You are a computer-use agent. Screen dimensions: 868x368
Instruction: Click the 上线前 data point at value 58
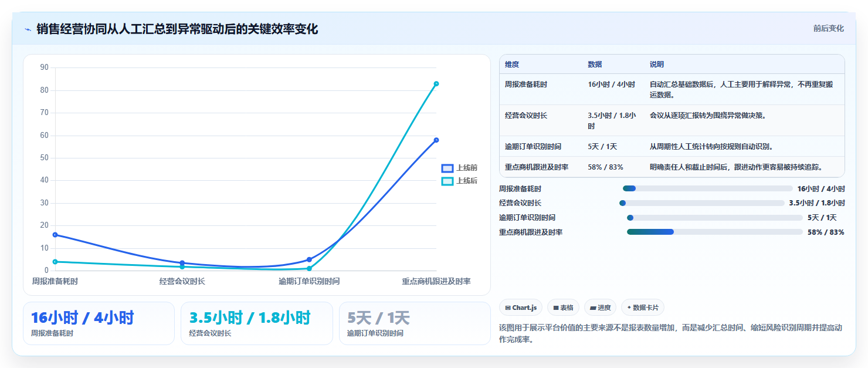436,140
